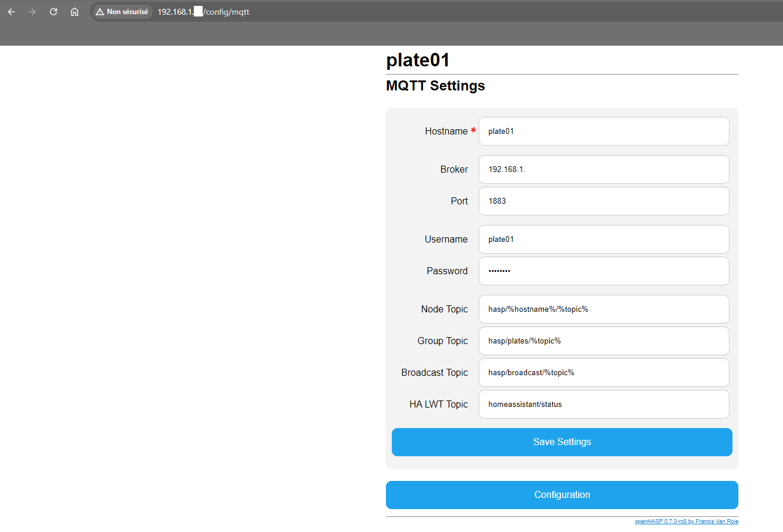Edit the Username field
Viewport: 783px width, 532px height.
coord(604,240)
